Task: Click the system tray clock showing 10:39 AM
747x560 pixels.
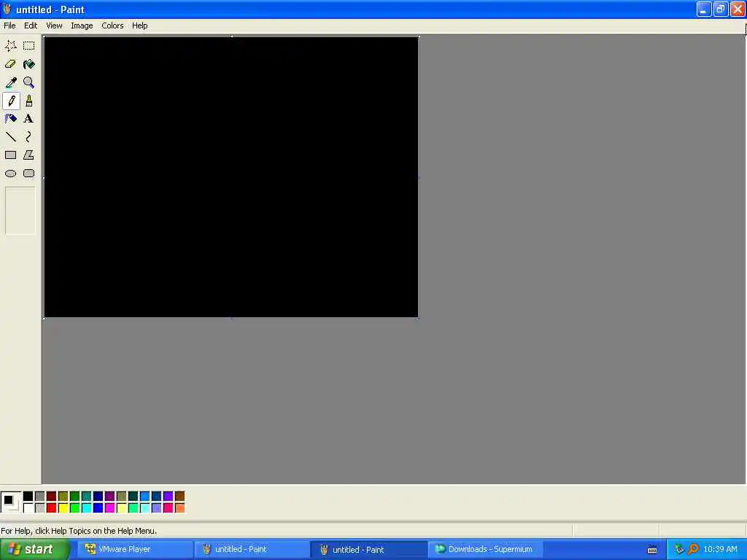Action: pyautogui.click(x=720, y=550)
